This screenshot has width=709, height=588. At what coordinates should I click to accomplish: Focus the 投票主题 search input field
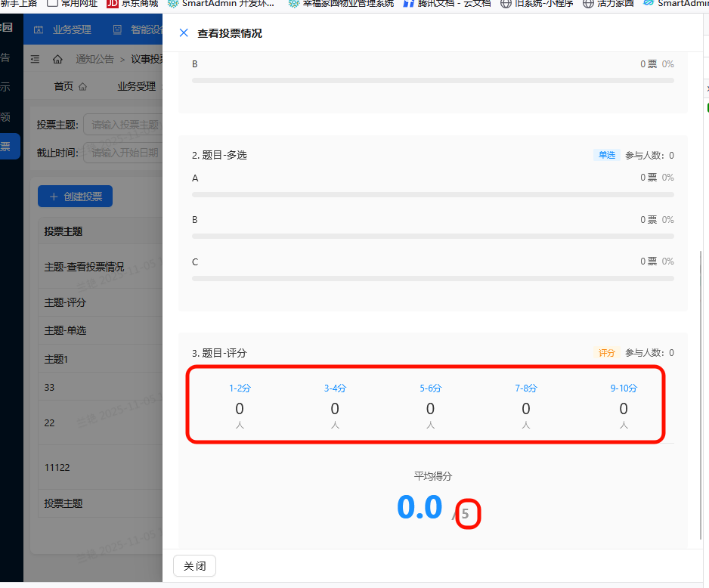123,125
